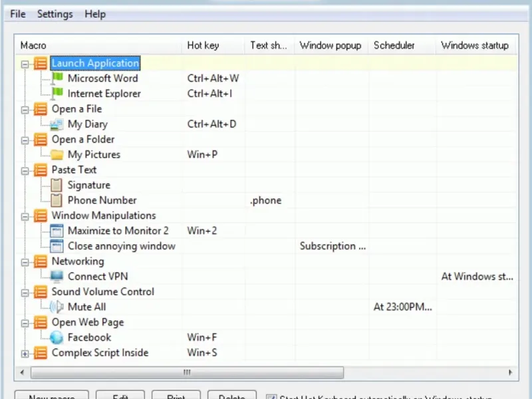This screenshot has width=532, height=399.
Task: Collapse the Sound Volume Control group
Action: [25, 293]
